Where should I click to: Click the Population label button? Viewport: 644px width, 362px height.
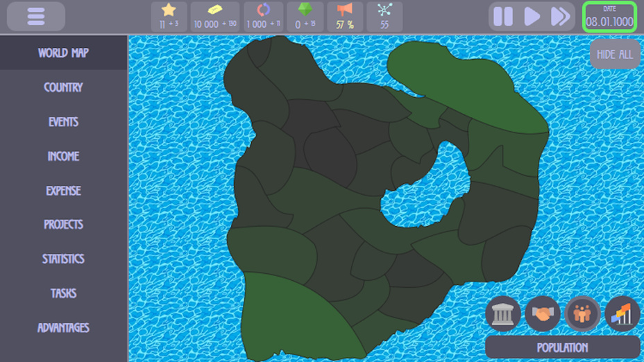[562, 347]
